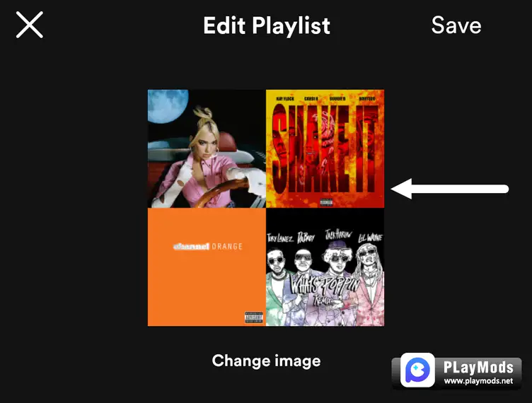Close the Edit Playlist screen with X
Image resolution: width=532 pixels, height=403 pixels.
tap(30, 25)
